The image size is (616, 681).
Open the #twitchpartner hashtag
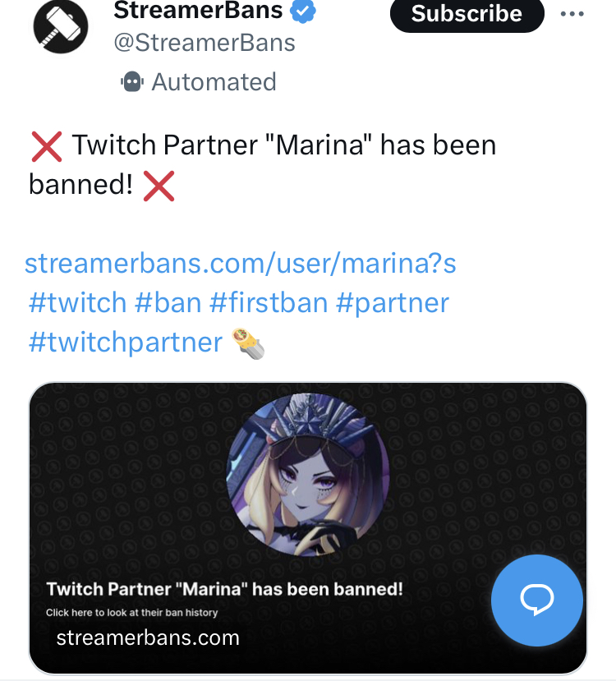[126, 341]
